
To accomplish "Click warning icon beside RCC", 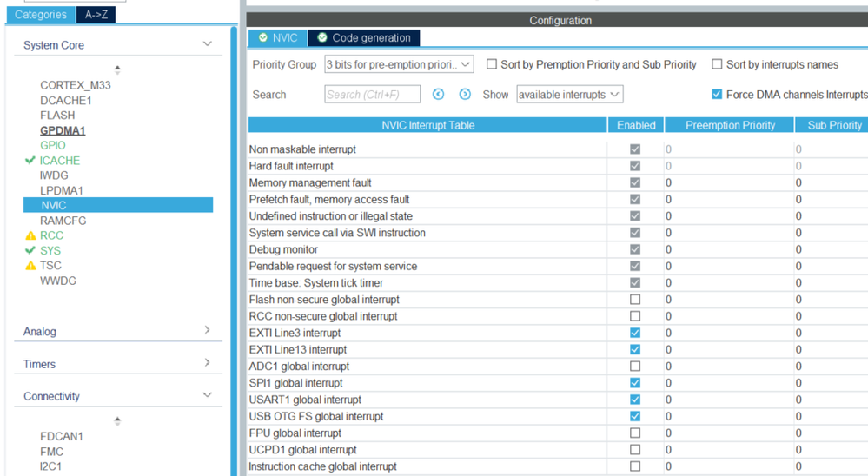I will pyautogui.click(x=30, y=235).
